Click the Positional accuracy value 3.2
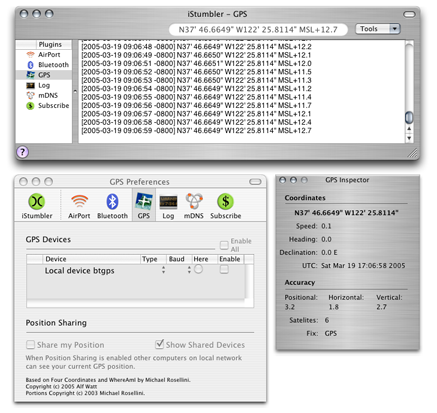 290,307
